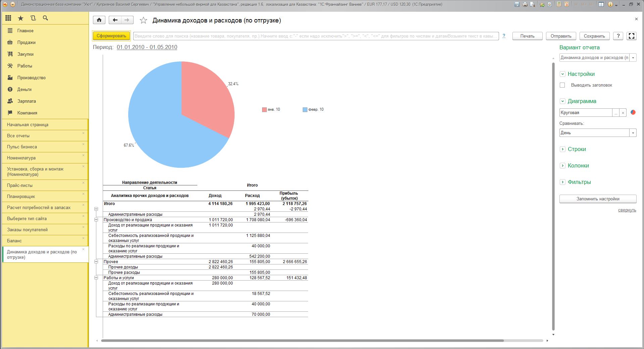Viewport: 644px width, 349px height.
Task: Go back with the left arrow button
Action: pyautogui.click(x=115, y=20)
